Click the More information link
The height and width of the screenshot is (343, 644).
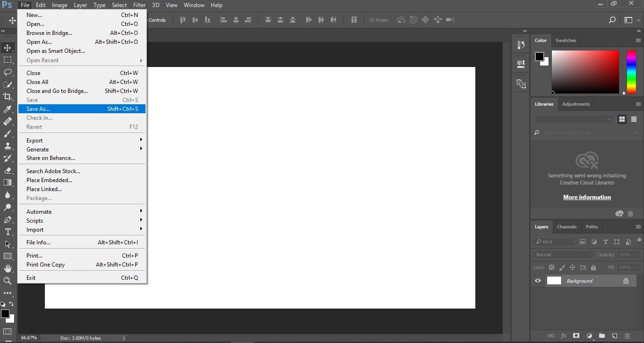(x=587, y=197)
